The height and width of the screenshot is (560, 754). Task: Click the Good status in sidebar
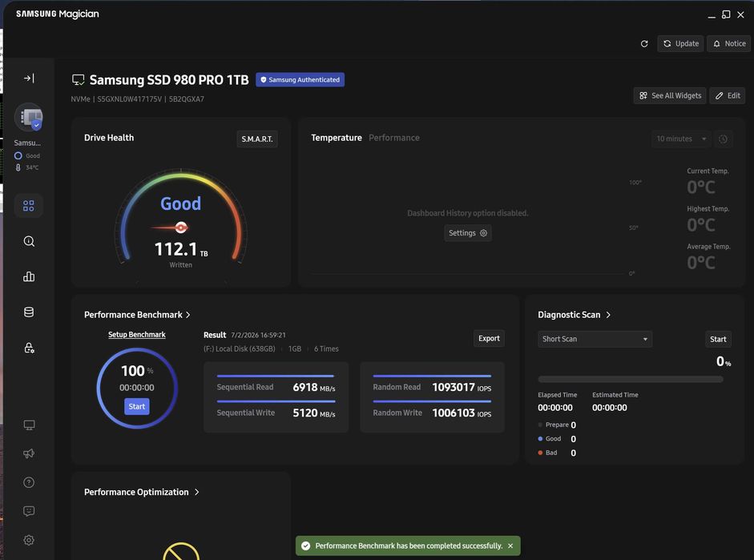[27, 155]
